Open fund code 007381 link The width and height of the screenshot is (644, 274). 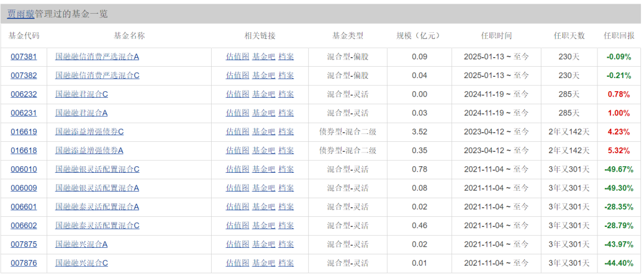(23, 57)
